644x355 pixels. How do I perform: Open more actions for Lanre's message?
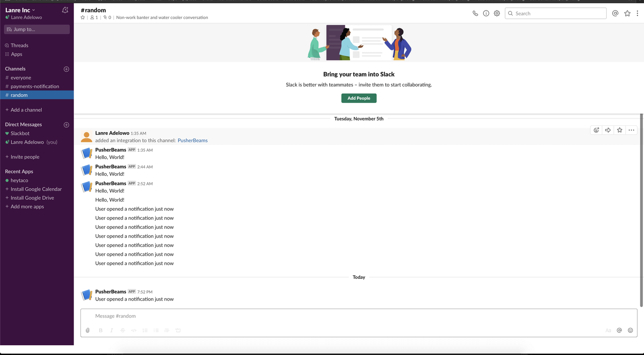tap(632, 130)
